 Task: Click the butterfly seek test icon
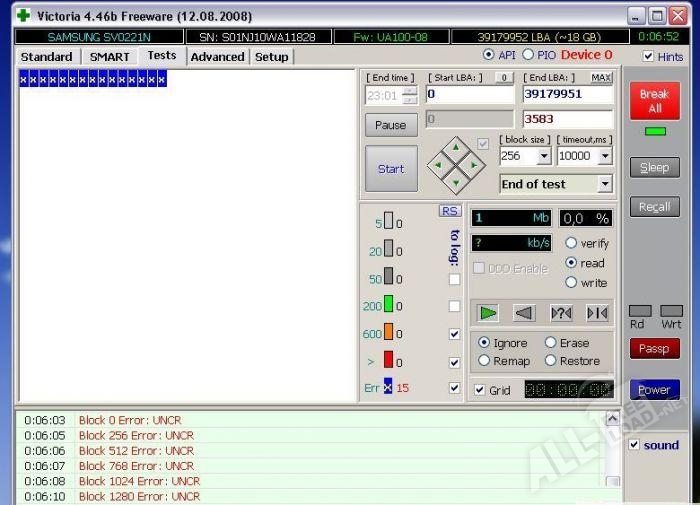click(597, 313)
